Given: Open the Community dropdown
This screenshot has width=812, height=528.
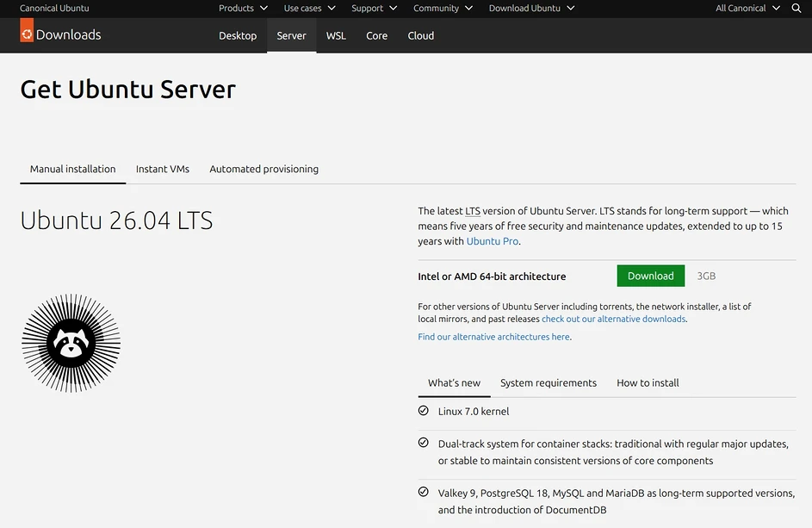Looking at the screenshot, I should click(443, 8).
